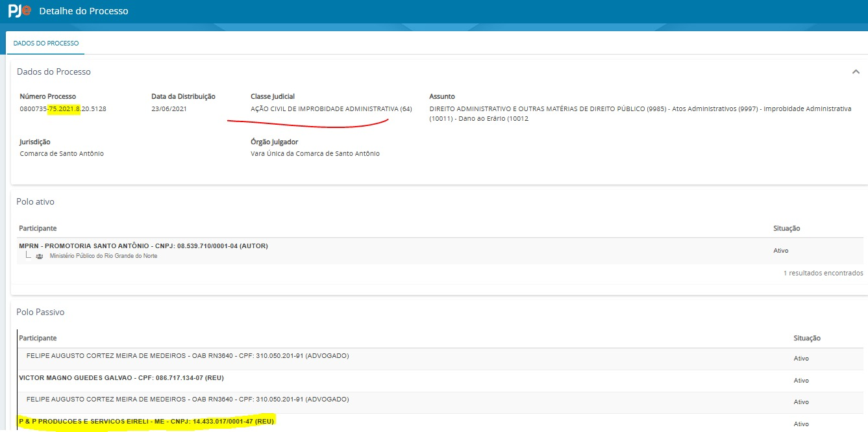Click Situação column header in Polo ativo
The image size is (868, 432).
pos(787,229)
